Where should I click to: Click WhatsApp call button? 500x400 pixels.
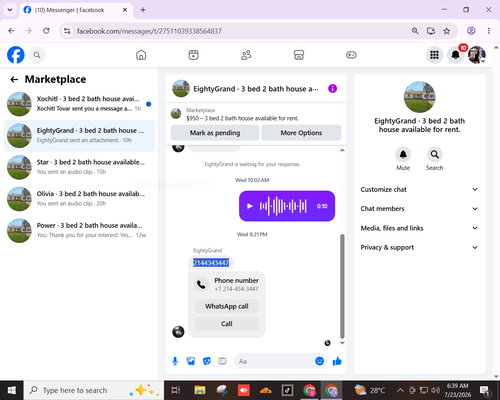[227, 306]
